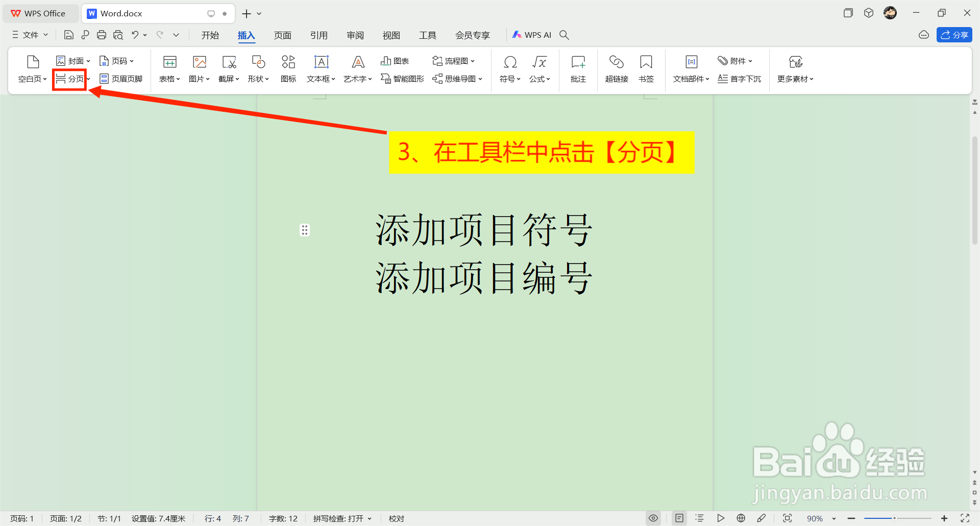Switch to the 审阅 Review tab

click(x=355, y=35)
